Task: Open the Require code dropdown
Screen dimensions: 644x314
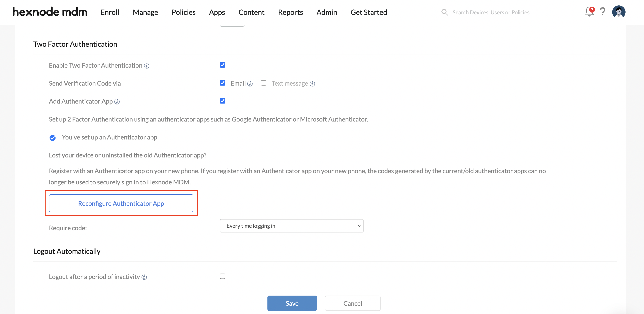Action: [x=291, y=226]
